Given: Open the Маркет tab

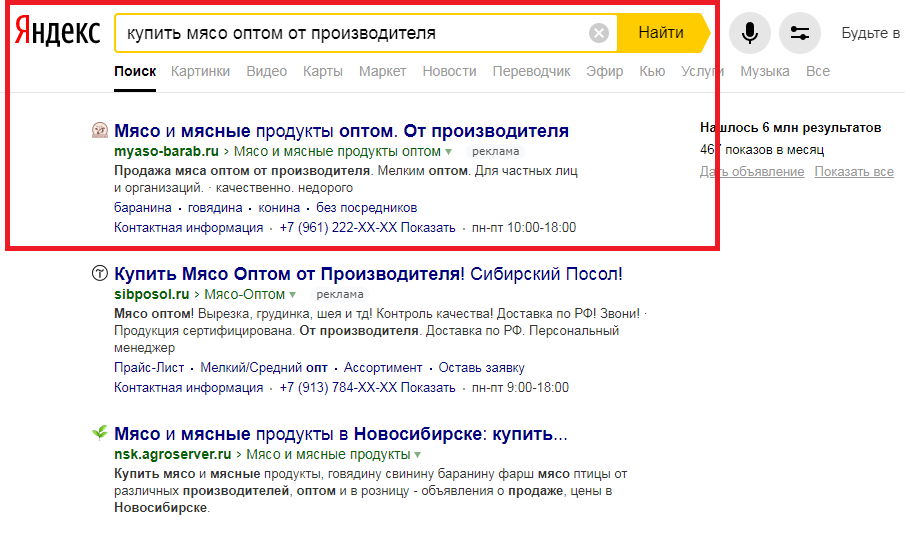Looking at the screenshot, I should click(383, 72).
